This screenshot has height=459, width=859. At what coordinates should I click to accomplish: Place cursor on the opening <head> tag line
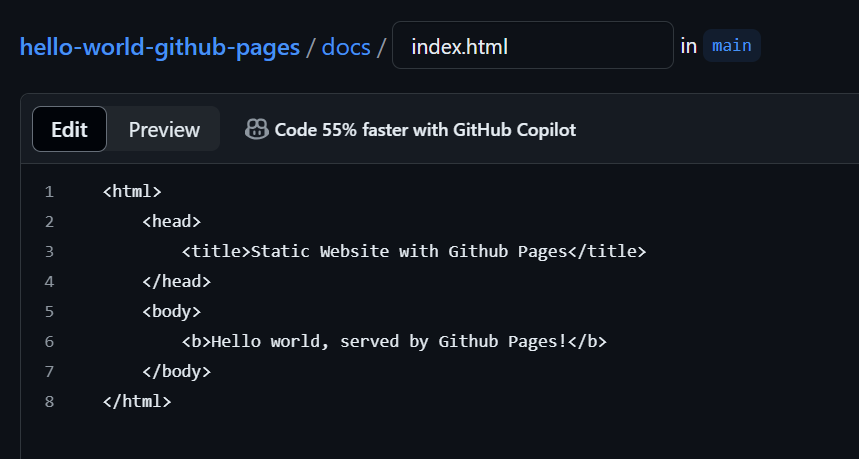[x=171, y=221]
